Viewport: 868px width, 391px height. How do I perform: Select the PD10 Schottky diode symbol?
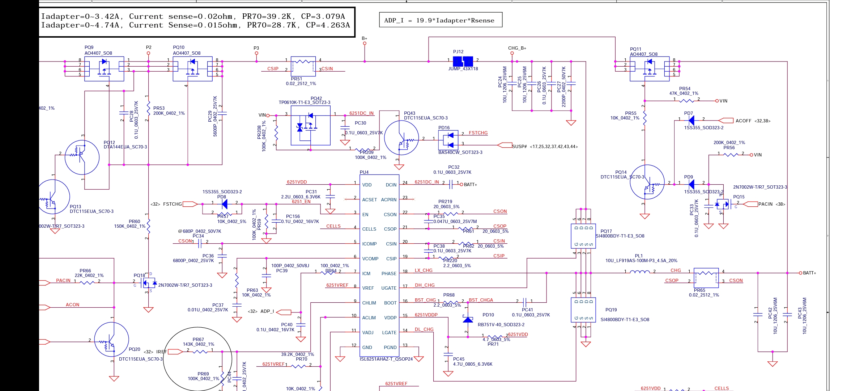(x=468, y=319)
